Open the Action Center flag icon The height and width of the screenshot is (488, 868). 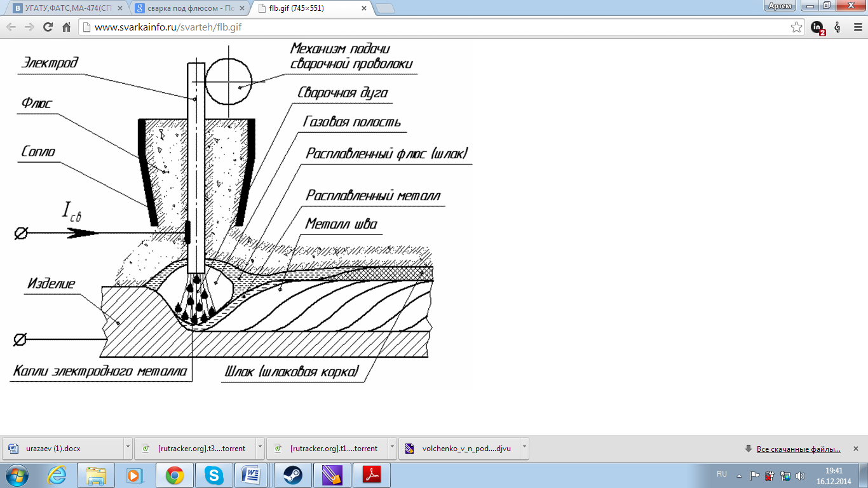tap(755, 475)
